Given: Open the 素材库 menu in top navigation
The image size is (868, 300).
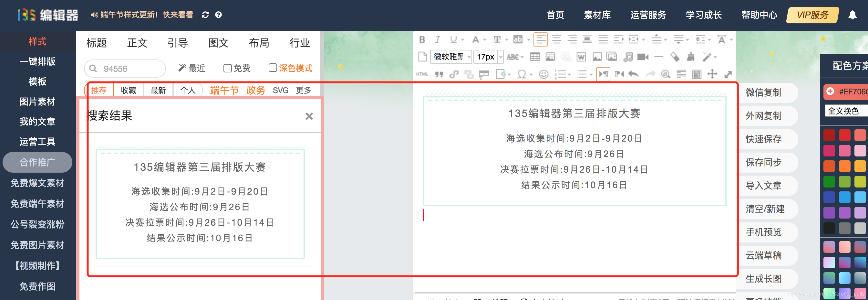Looking at the screenshot, I should click(x=597, y=15).
